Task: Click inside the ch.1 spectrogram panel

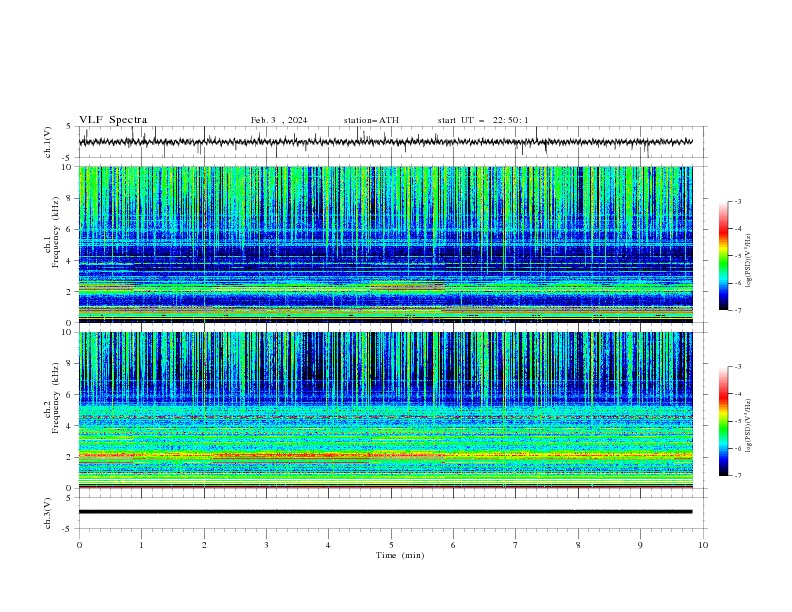Action: tap(385, 244)
